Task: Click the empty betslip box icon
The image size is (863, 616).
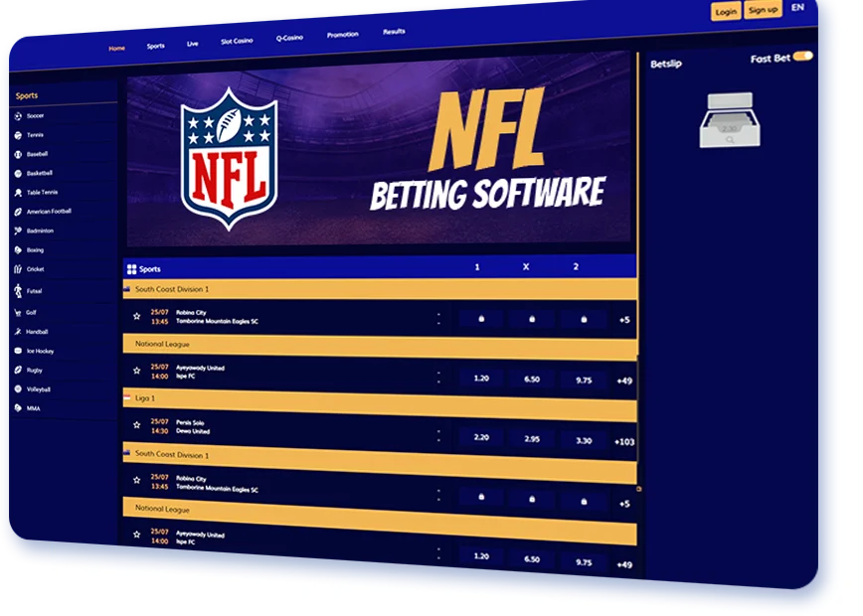Action: (x=730, y=120)
